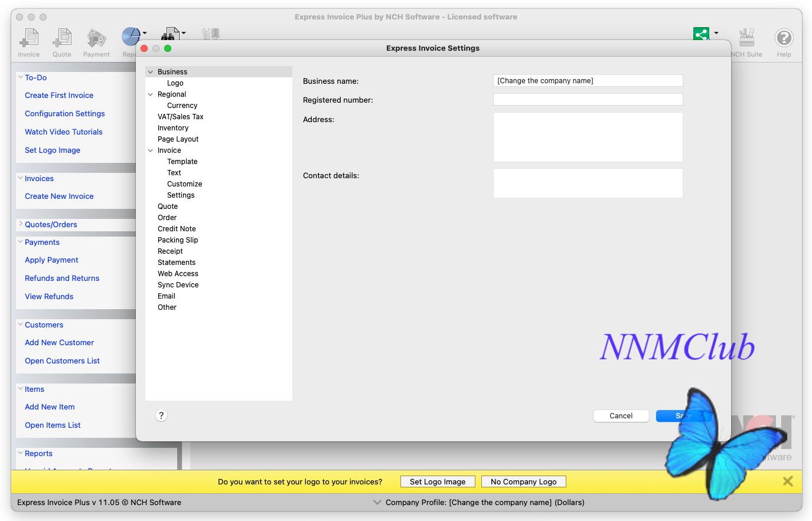This screenshot has width=812, height=521.
Task: Click the Invoice toolbar icon
Action: click(28, 39)
